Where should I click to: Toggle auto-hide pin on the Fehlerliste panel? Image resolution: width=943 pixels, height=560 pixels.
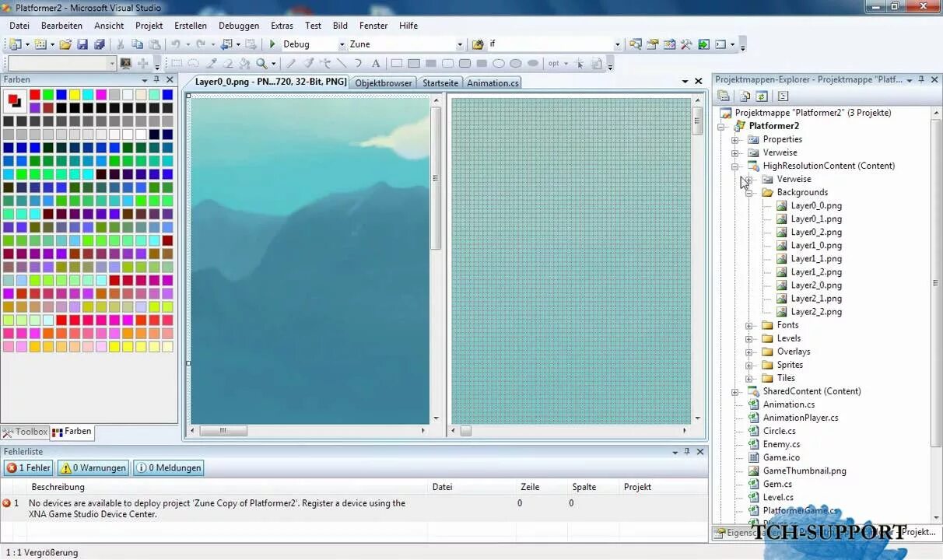[x=687, y=451]
